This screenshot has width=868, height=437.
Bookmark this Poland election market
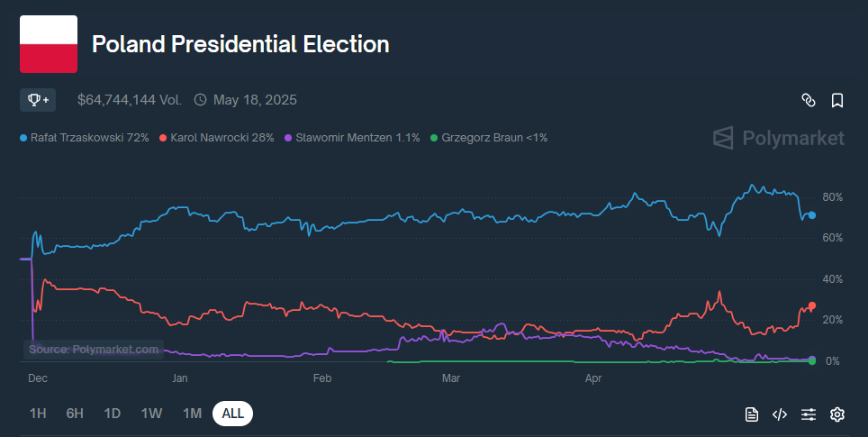(837, 100)
